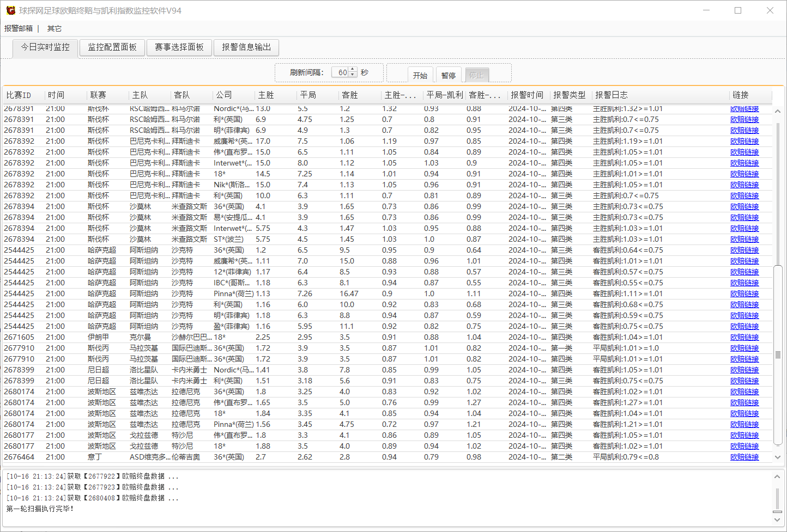Click company cell 12*(菲律宾)
787x532 pixels.
point(232,272)
